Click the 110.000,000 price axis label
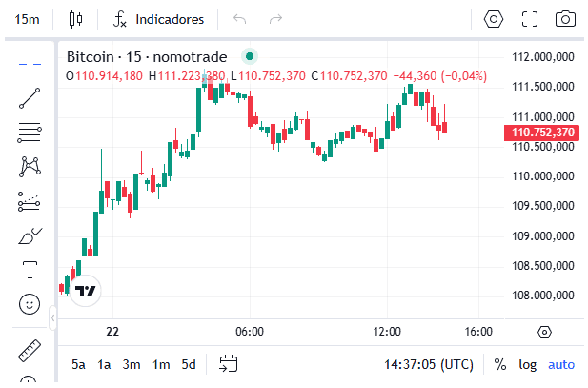The width and height of the screenshot is (588, 388). [x=543, y=176]
